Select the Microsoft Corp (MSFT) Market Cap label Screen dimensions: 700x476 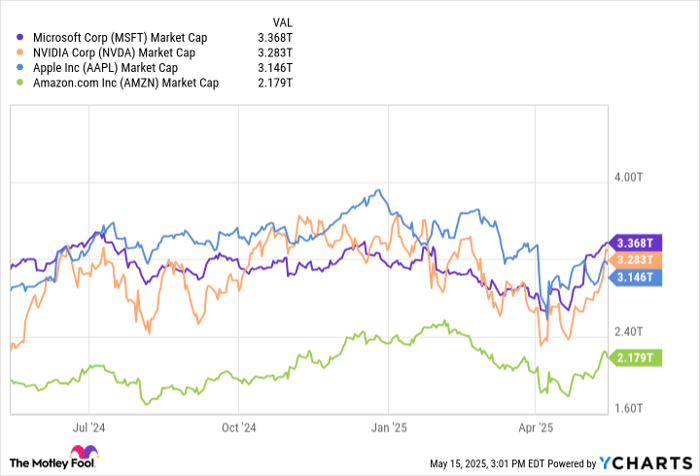116,37
